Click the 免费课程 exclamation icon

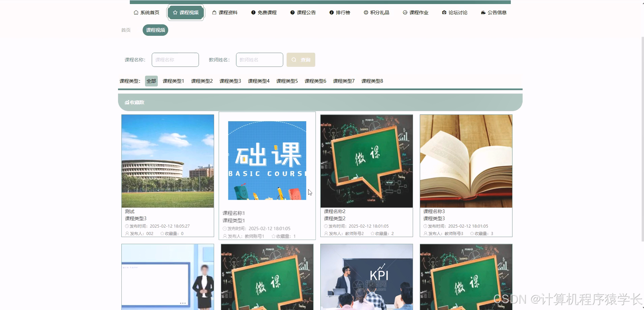254,12
